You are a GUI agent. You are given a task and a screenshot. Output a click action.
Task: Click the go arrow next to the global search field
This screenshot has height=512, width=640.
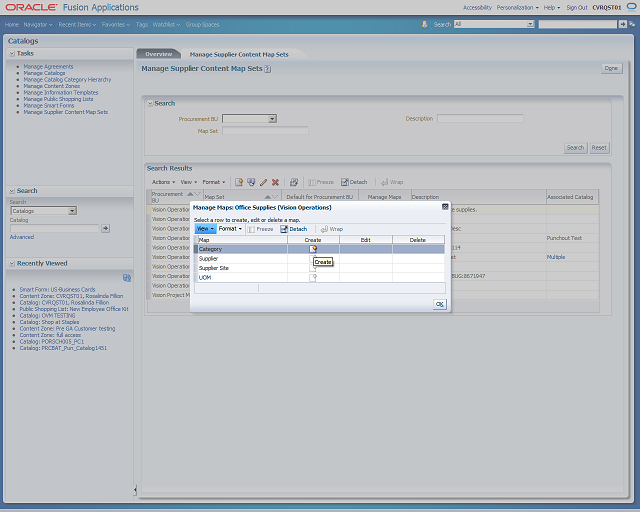point(622,24)
